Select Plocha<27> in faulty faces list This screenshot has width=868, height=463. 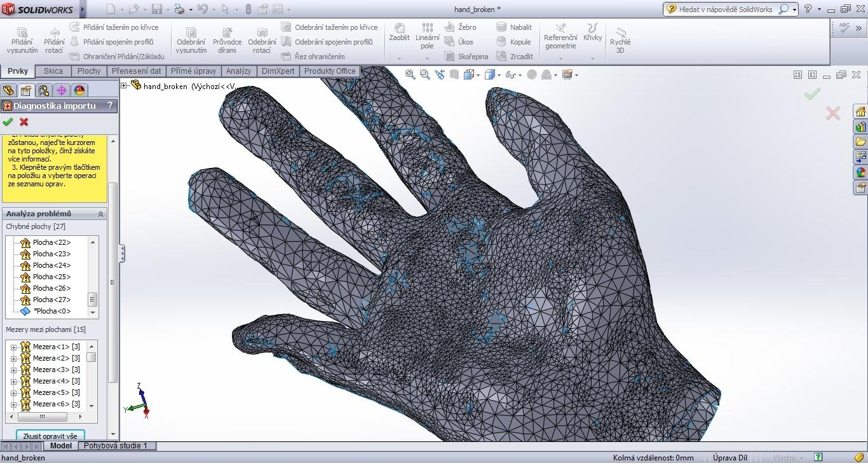51,300
